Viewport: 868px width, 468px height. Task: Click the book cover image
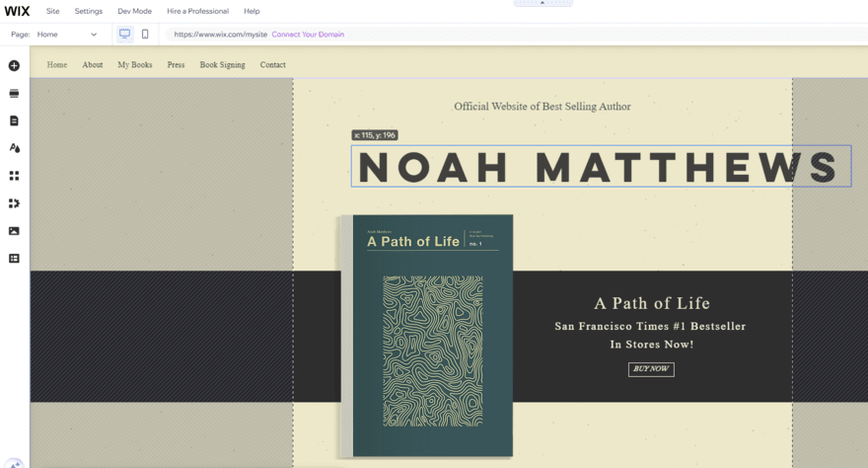427,336
